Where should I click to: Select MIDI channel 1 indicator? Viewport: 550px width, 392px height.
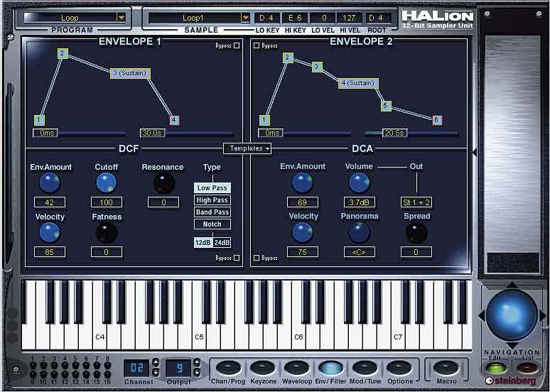32,366
